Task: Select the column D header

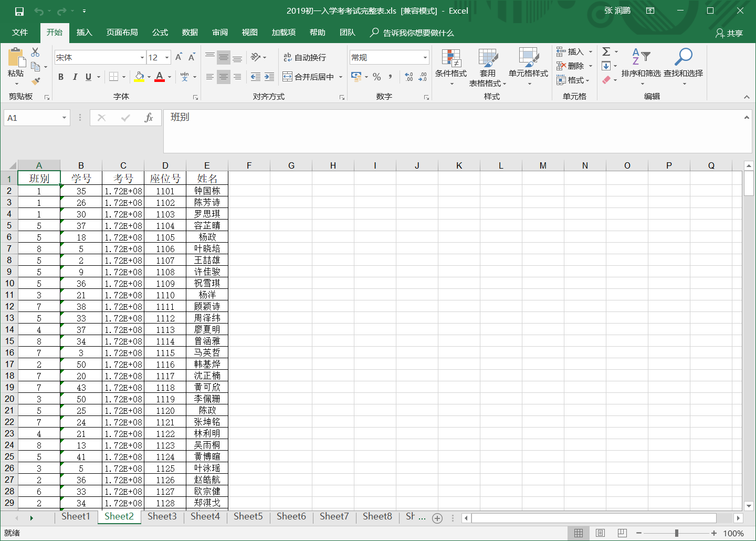Action: coord(165,165)
